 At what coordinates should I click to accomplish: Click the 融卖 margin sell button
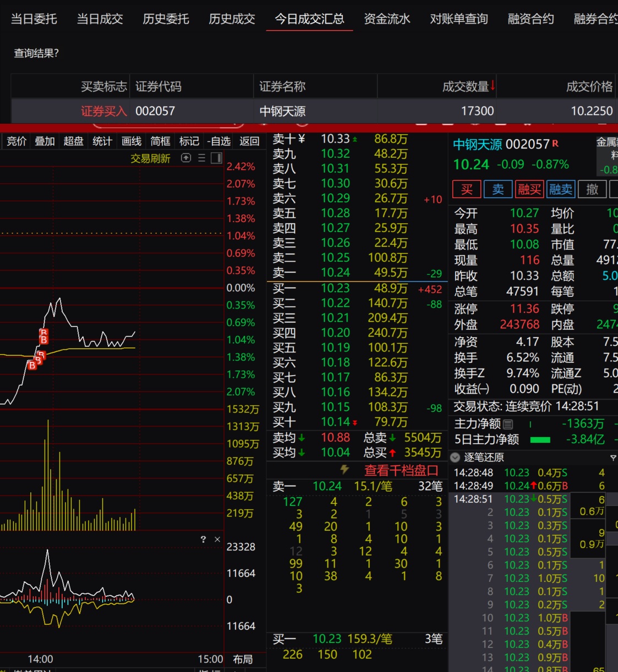[561, 189]
